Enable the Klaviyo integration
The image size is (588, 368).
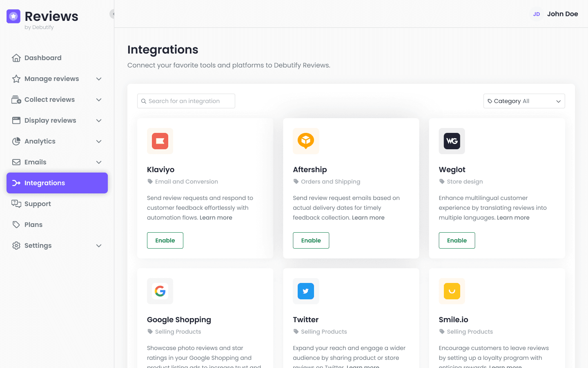coord(165,240)
